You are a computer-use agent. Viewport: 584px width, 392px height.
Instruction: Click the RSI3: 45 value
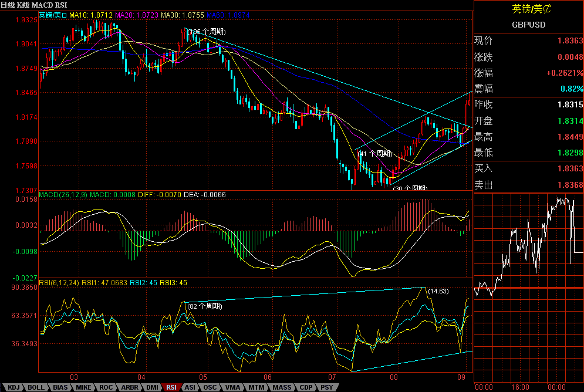(x=173, y=283)
